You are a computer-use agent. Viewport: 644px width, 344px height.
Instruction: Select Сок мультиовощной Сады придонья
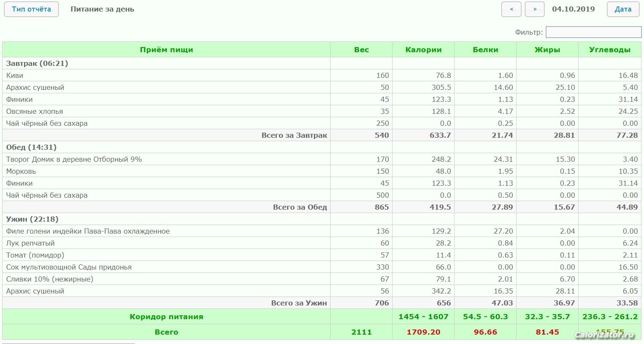[69, 267]
